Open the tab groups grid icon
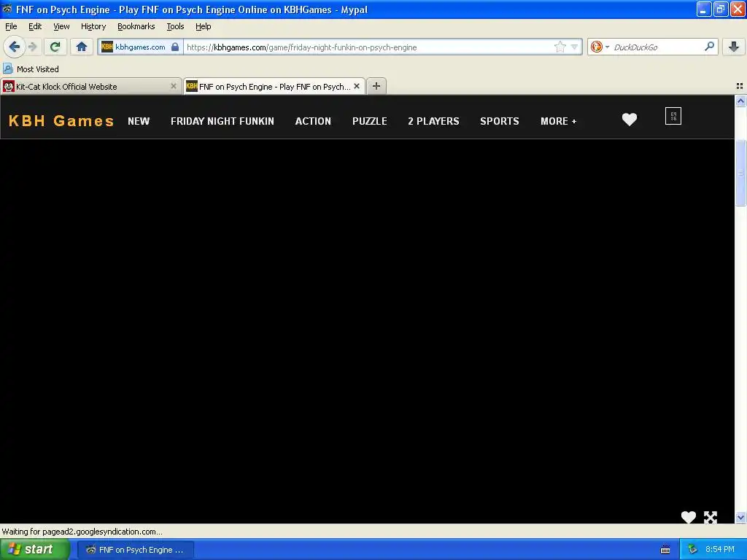 tap(740, 86)
